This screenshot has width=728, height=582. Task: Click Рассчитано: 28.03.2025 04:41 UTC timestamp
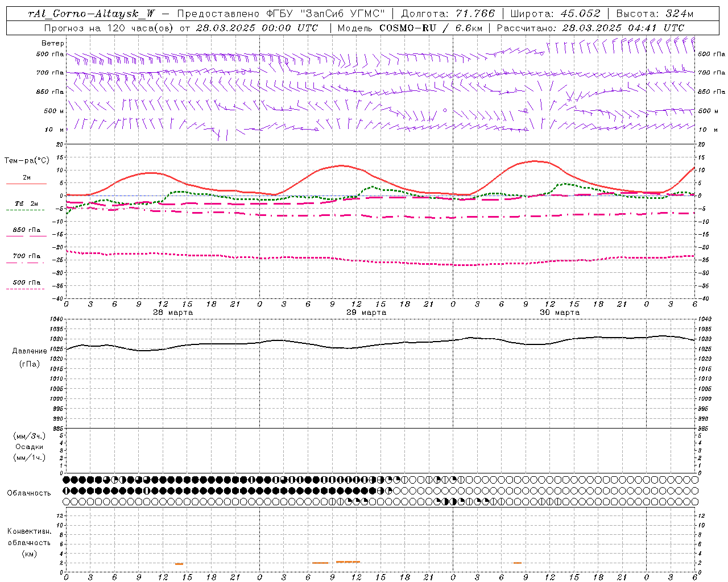click(x=590, y=28)
